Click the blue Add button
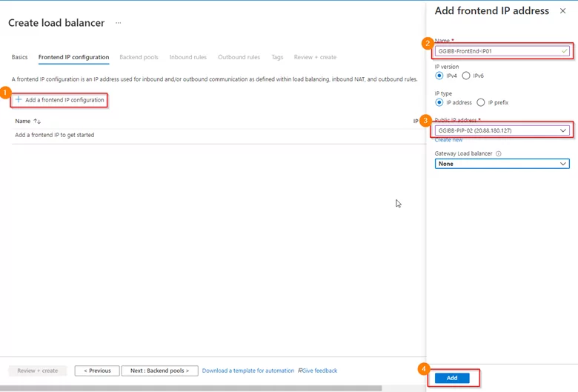578x392 pixels. tap(452, 378)
